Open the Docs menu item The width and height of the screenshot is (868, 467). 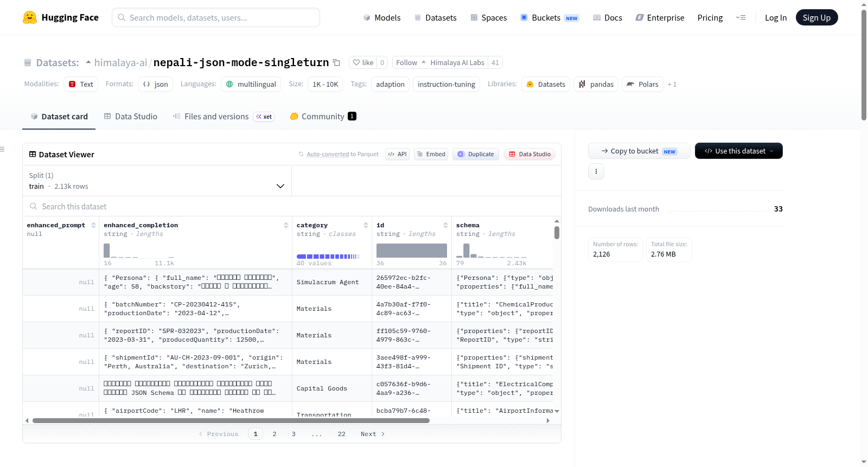[x=607, y=17]
